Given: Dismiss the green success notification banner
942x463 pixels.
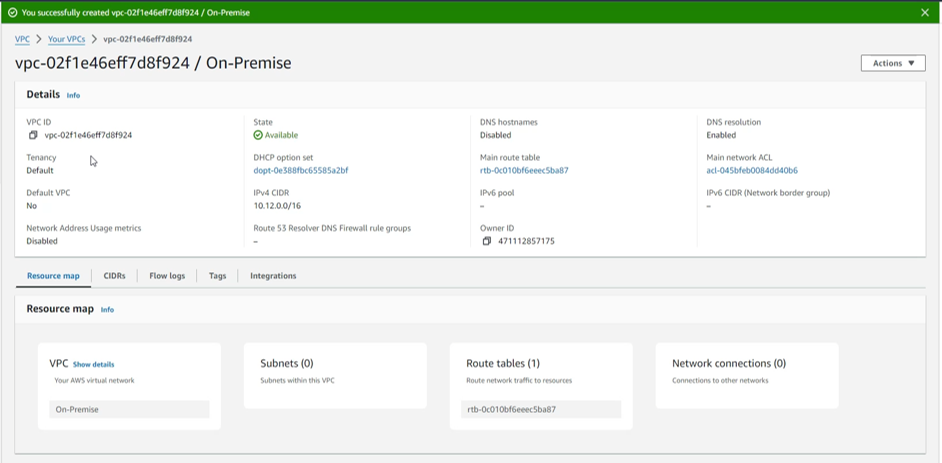Looking at the screenshot, I should [925, 12].
